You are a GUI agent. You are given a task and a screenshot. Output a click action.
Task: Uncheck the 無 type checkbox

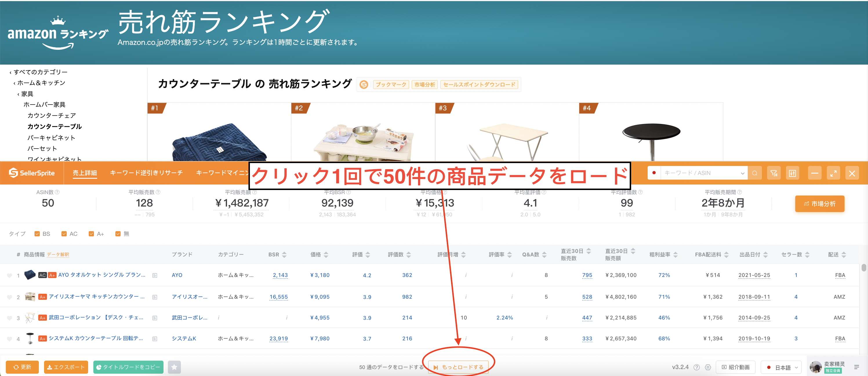click(x=118, y=233)
